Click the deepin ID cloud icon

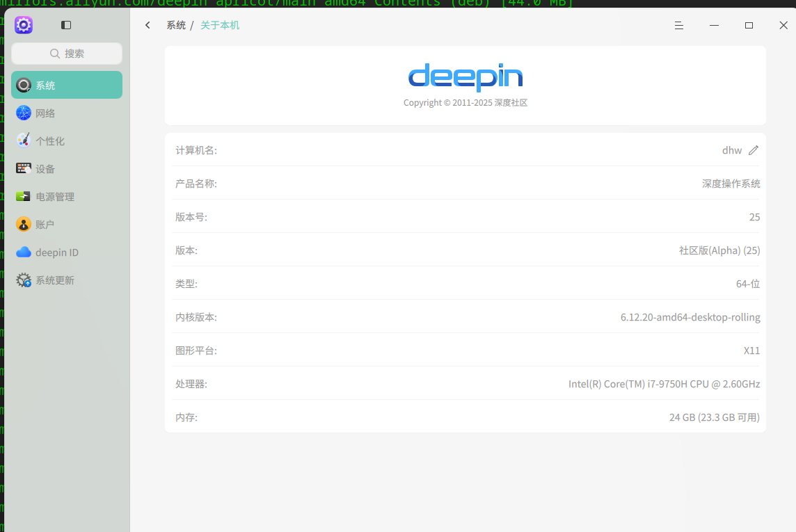[24, 252]
